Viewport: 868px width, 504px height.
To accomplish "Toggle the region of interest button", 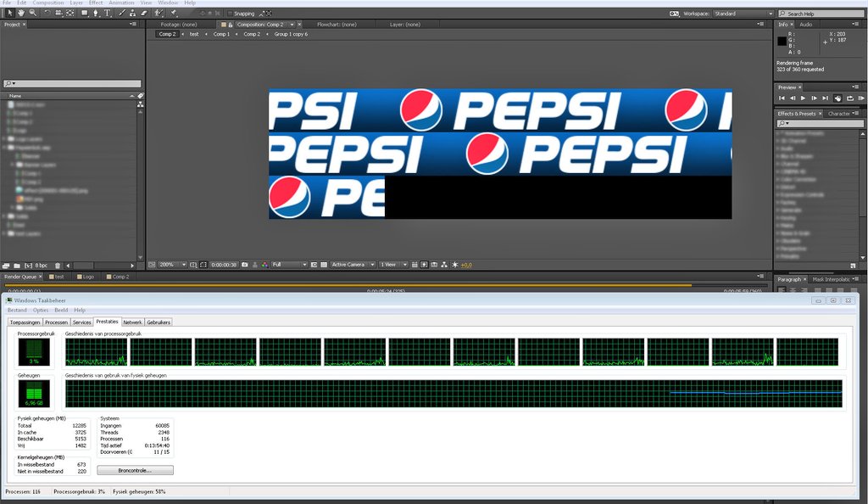I will pyautogui.click(x=314, y=265).
